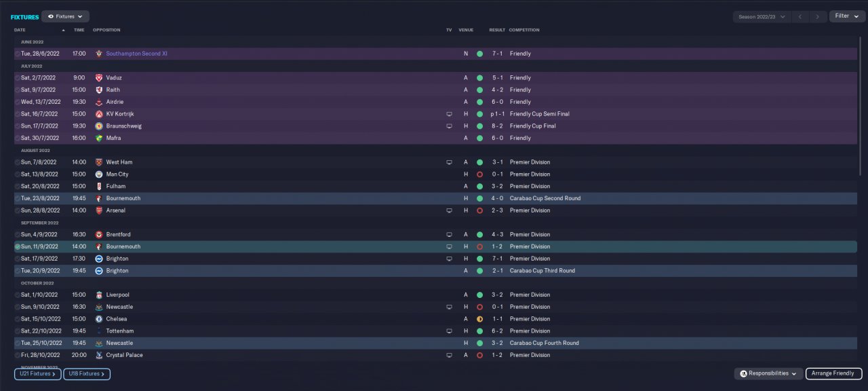Open the Filter dropdown

click(x=846, y=16)
